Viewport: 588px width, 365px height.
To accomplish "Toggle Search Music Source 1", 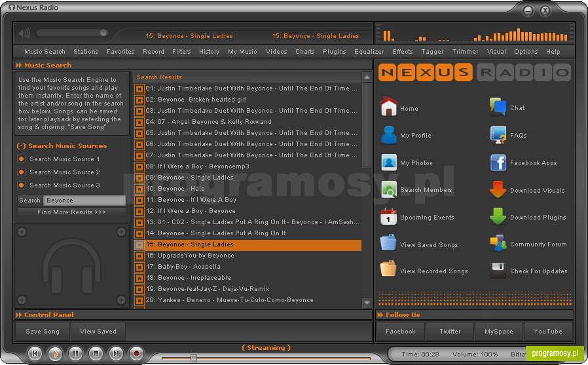I will 22,159.
